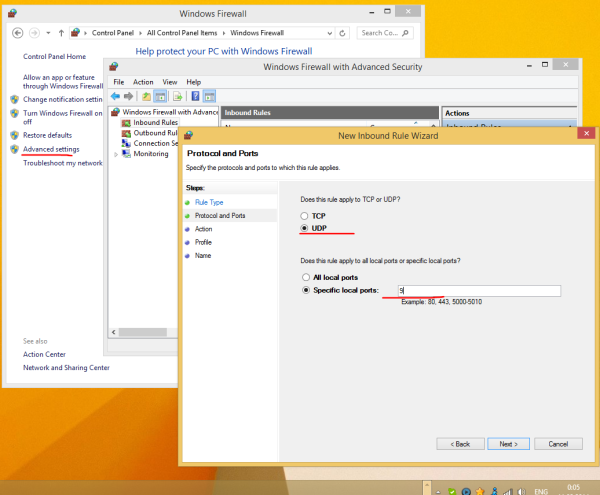The width and height of the screenshot is (600, 495).
Task: Select the UDP protocol option
Action: [305, 229]
